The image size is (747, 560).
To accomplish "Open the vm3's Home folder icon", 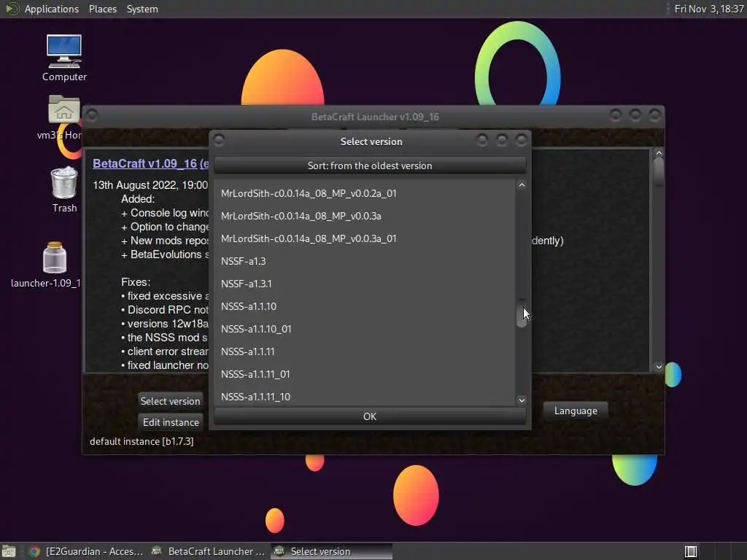I will tap(64, 109).
